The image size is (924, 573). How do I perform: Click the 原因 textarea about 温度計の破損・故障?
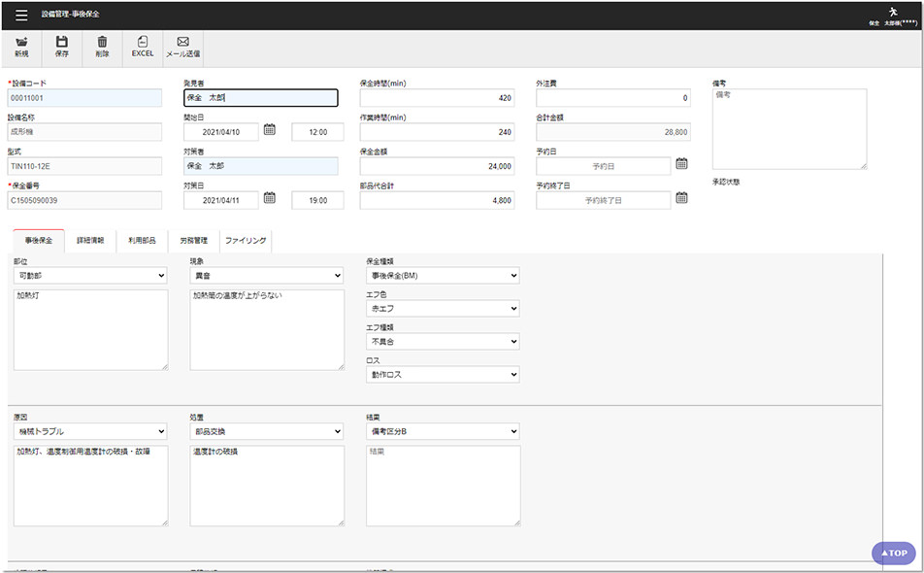(91, 486)
